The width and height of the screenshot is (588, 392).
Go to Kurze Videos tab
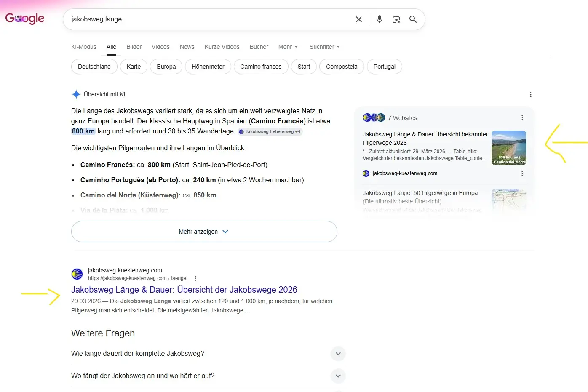[x=222, y=47]
